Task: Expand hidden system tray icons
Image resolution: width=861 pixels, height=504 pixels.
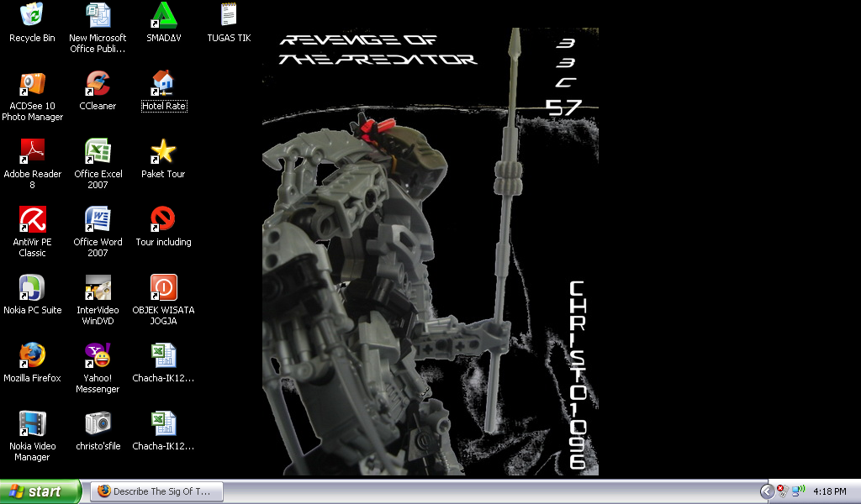Action: click(767, 491)
